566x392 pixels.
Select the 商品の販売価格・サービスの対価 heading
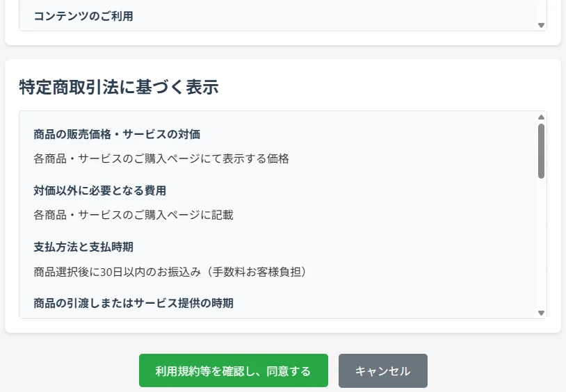(x=117, y=134)
